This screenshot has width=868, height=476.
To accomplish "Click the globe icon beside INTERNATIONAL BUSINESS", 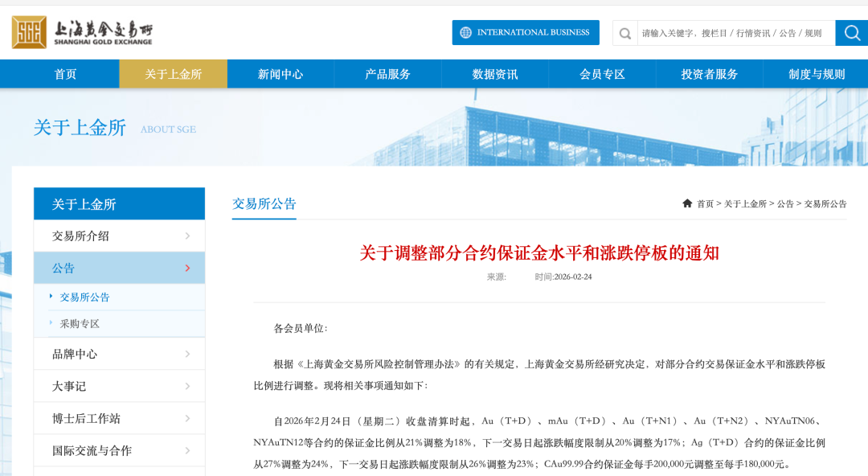I will tap(465, 32).
